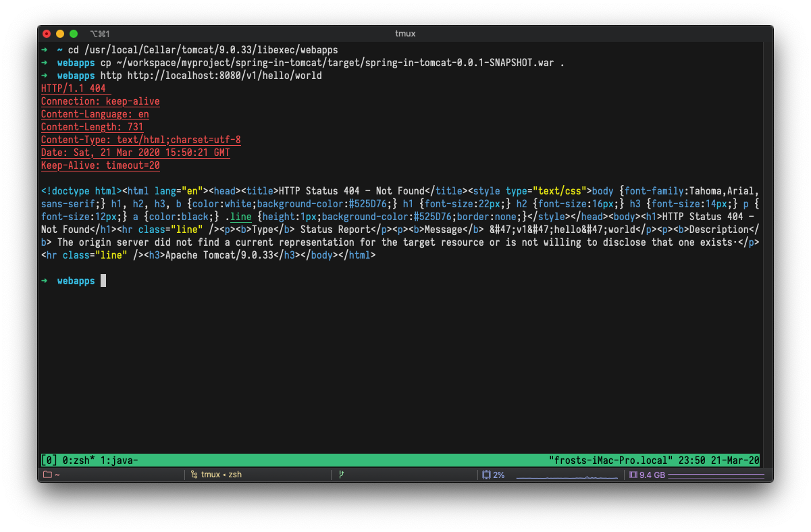Click the Content-Length: 731 header
811x532 pixels.
(x=93, y=127)
